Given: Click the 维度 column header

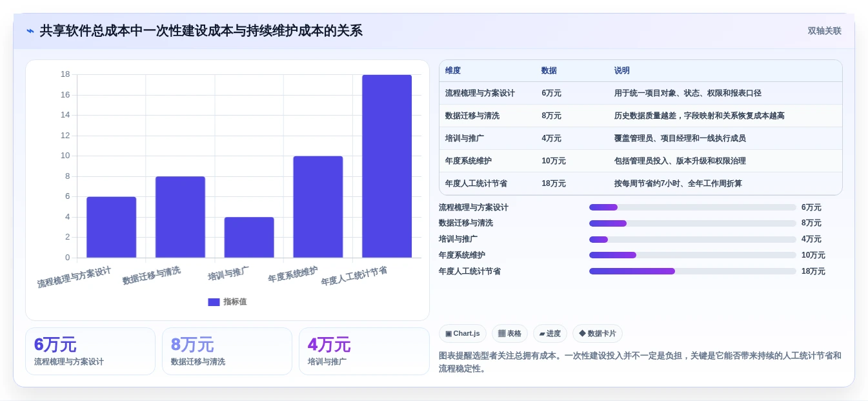Looking at the screenshot, I should point(453,71).
